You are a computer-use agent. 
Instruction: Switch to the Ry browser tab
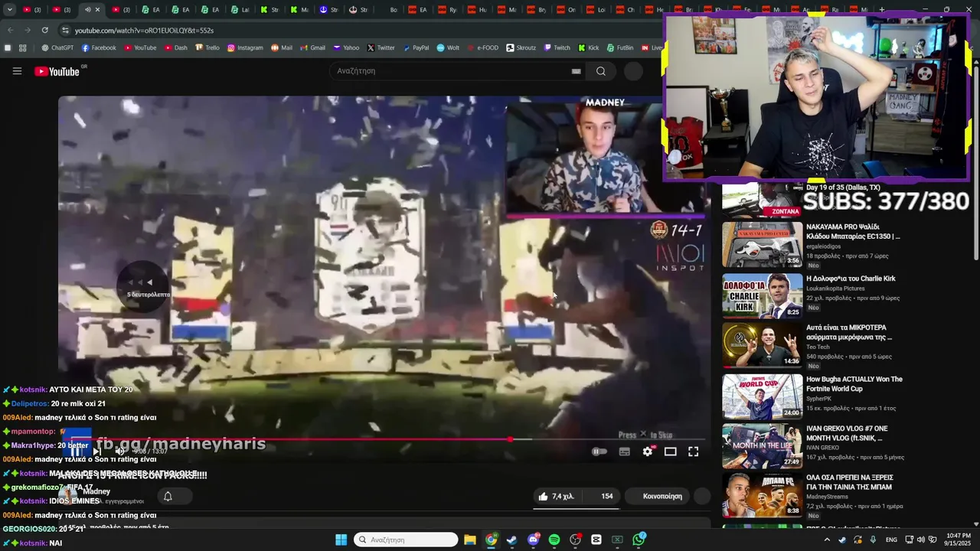coord(447,10)
